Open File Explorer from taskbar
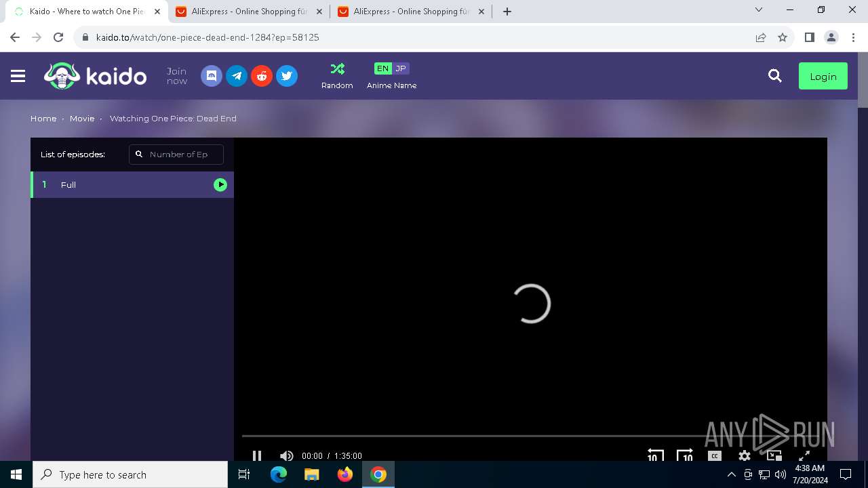Image resolution: width=868 pixels, height=488 pixels. (x=312, y=474)
